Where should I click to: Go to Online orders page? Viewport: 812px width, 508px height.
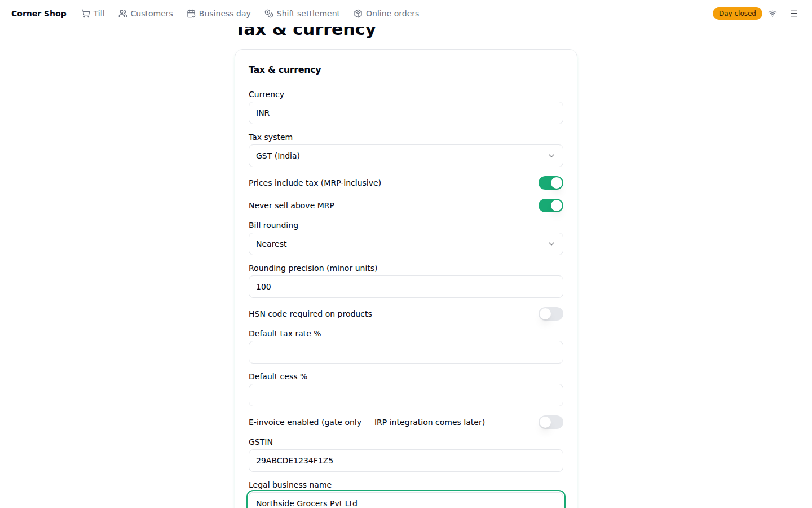(386, 14)
